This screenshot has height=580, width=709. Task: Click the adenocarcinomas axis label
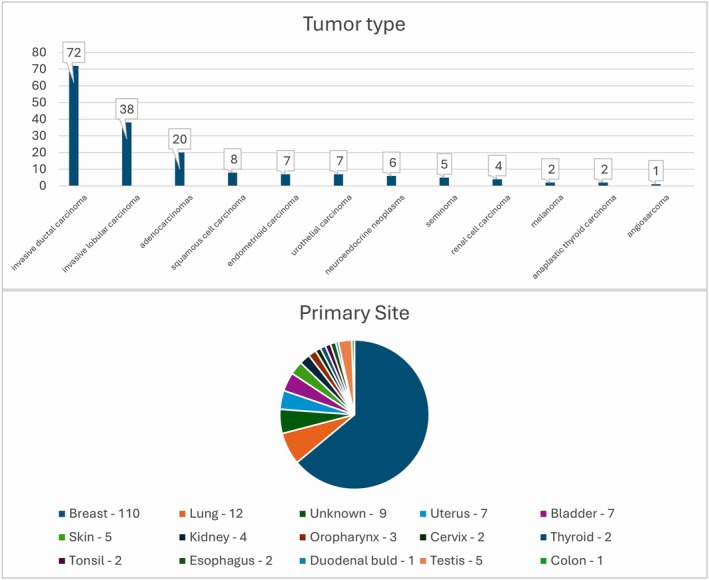coord(166,222)
